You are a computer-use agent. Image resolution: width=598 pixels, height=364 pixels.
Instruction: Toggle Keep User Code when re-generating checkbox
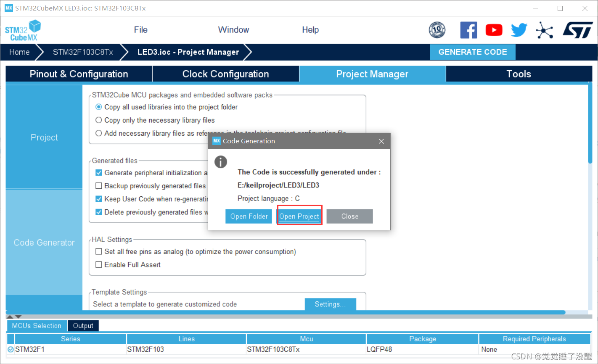[x=99, y=199]
